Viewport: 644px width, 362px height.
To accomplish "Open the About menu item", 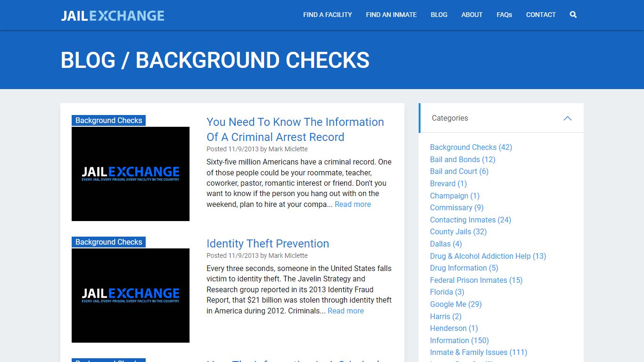I will click(x=472, y=15).
